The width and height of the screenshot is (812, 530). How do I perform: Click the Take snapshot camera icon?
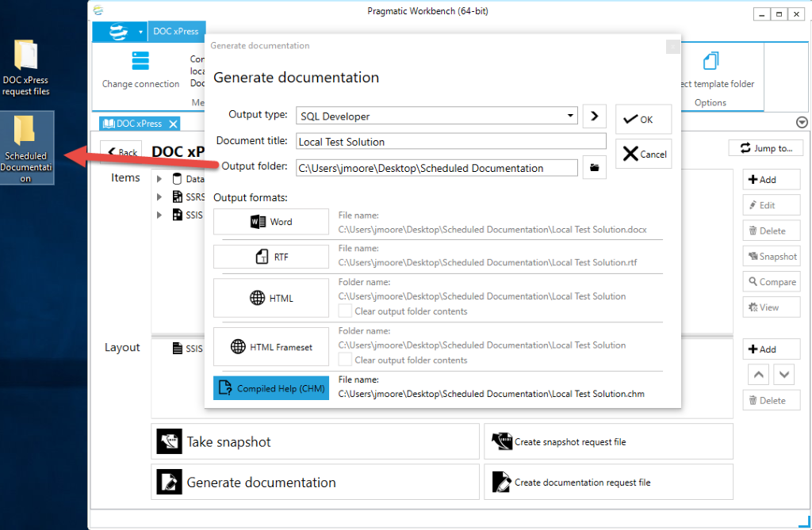point(169,441)
